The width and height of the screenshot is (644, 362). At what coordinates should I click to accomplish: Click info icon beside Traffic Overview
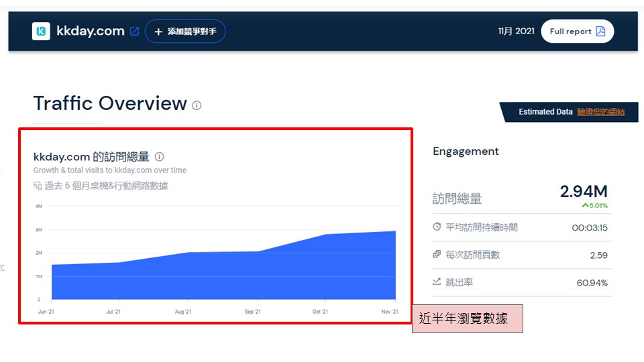click(197, 105)
